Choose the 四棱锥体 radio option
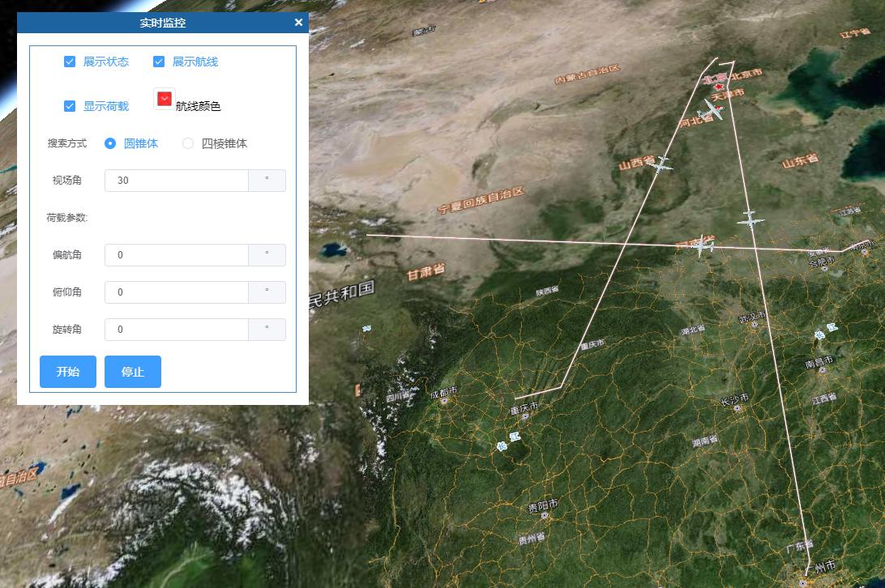 188,143
